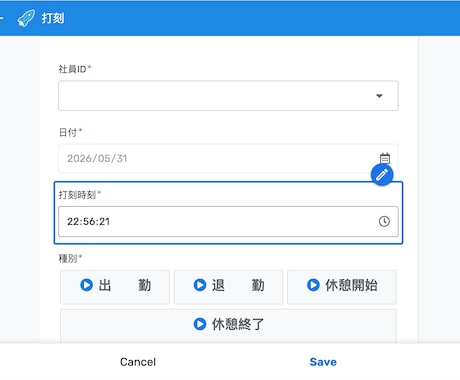Click the rocket app icon in header
The width and height of the screenshot is (460, 380).
click(26, 18)
